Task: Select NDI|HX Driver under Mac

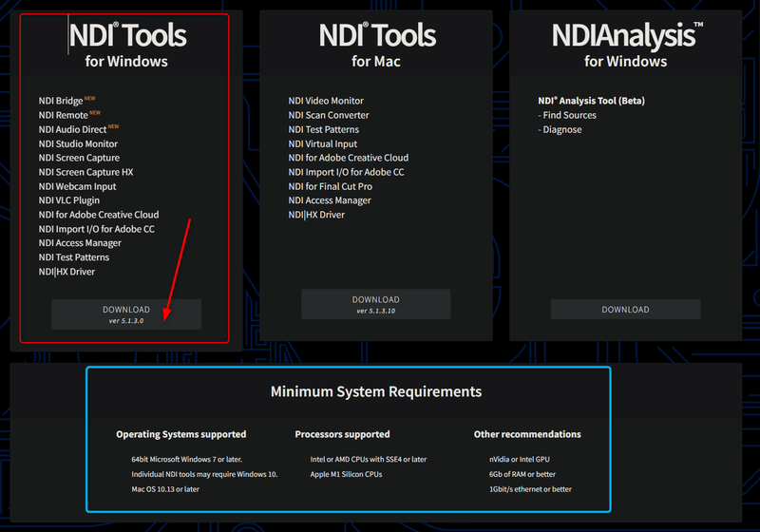Action: coord(316,215)
